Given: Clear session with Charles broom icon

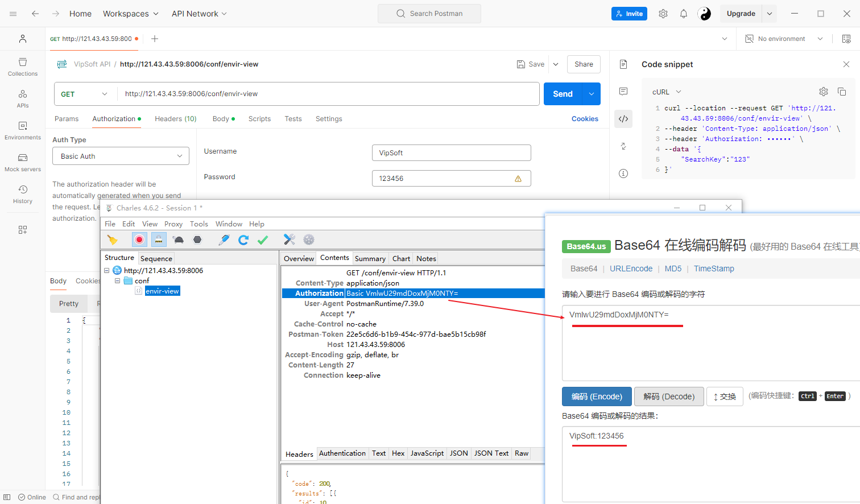Looking at the screenshot, I should point(112,239).
